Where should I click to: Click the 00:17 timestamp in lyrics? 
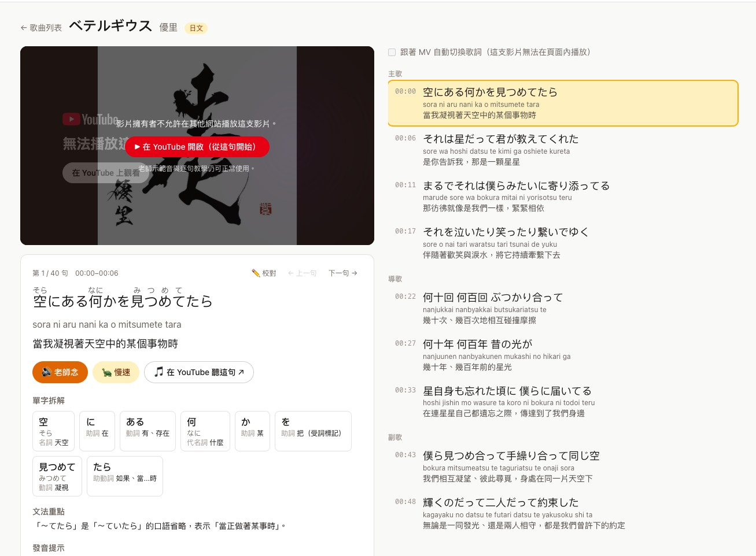(405, 231)
